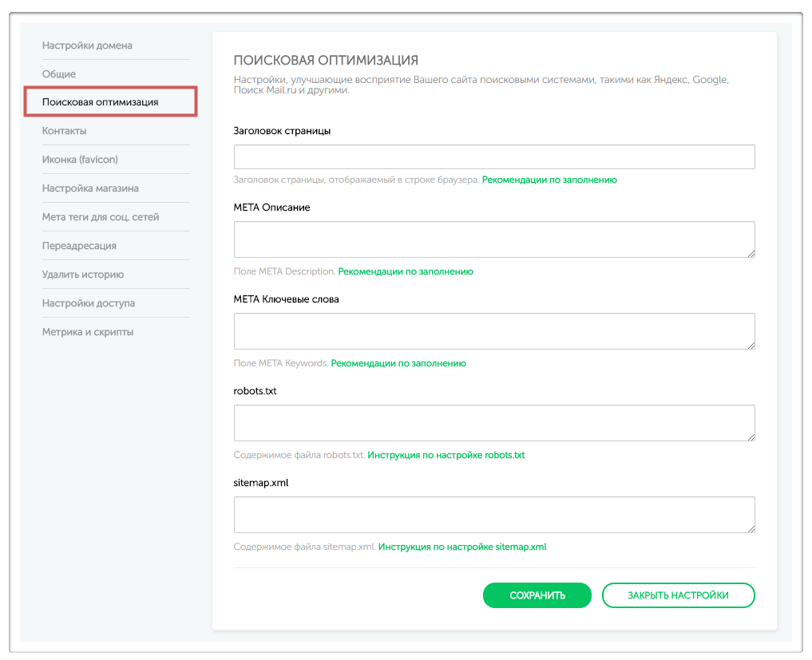Open the Настройки домена section

point(87,45)
